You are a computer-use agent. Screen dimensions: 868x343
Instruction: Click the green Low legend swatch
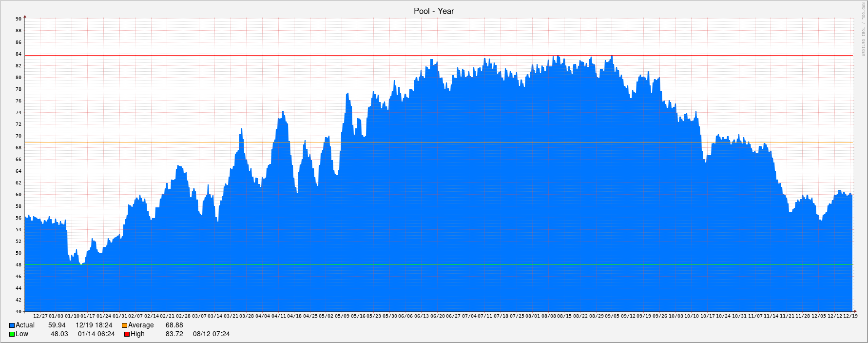click(12, 334)
